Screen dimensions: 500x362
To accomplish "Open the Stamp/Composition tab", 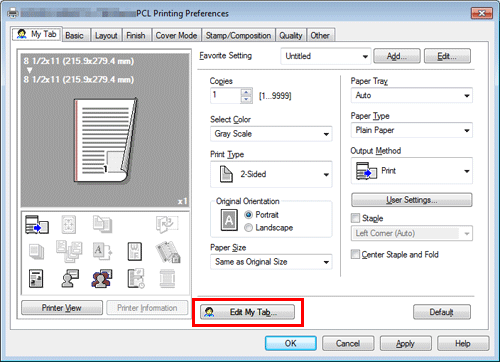I will click(x=238, y=35).
